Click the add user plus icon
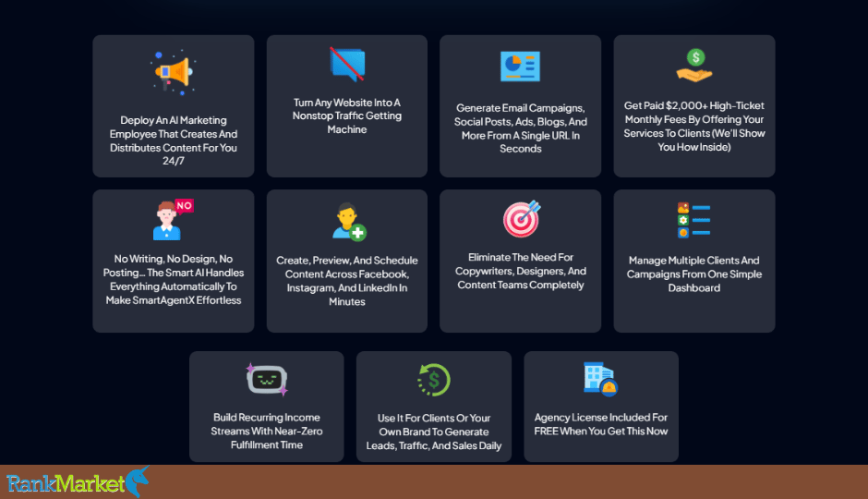This screenshot has height=499, width=868. click(349, 222)
